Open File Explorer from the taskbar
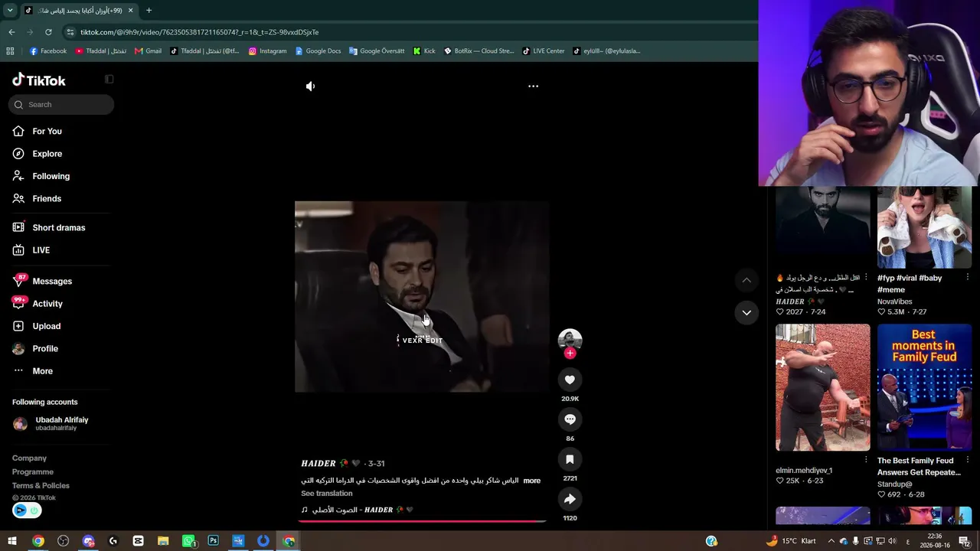This screenshot has height=551, width=980. 163,541
